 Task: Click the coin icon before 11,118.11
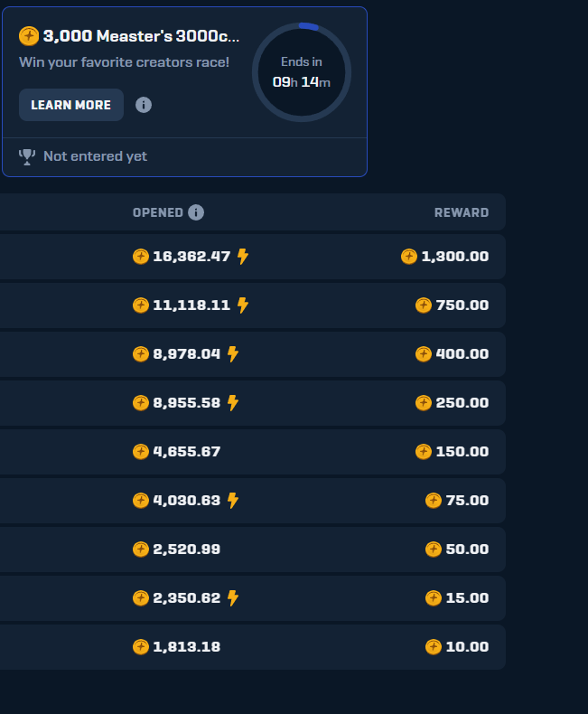[141, 305]
